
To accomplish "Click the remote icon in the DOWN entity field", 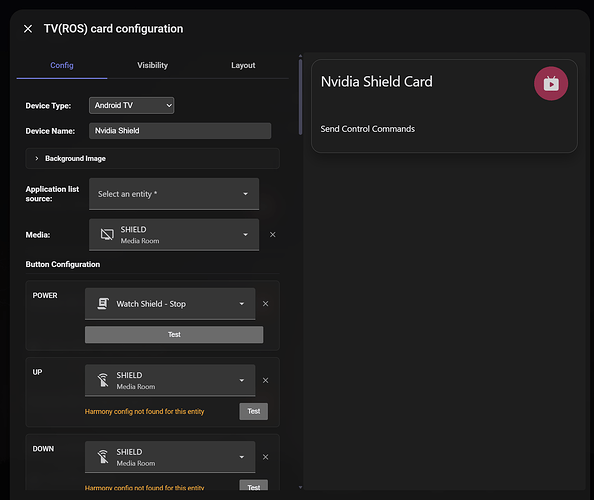I will coord(103,457).
